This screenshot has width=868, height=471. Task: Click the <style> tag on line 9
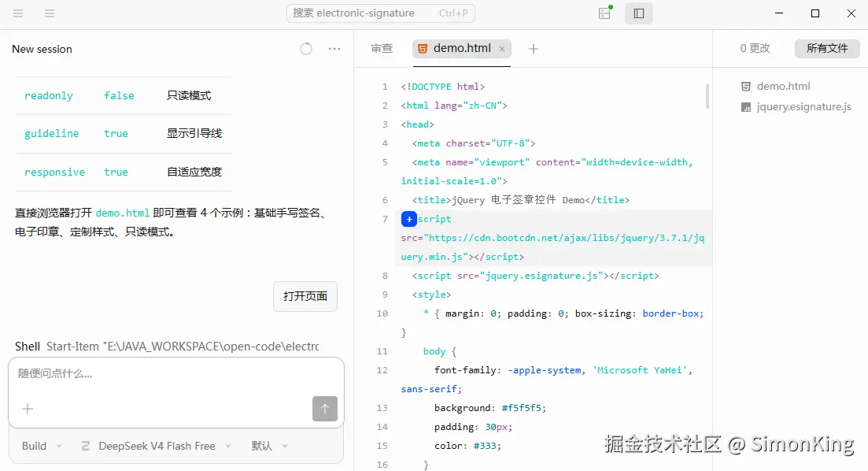click(x=431, y=295)
